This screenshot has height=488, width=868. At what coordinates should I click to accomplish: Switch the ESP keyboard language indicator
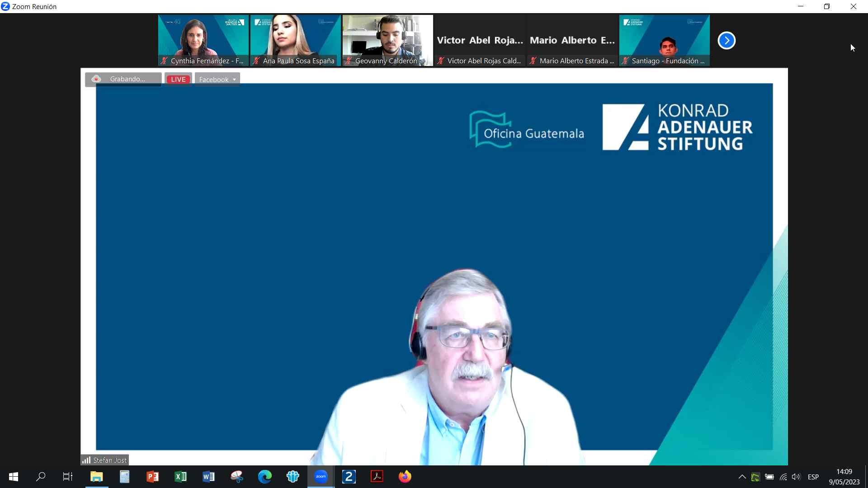(x=813, y=477)
